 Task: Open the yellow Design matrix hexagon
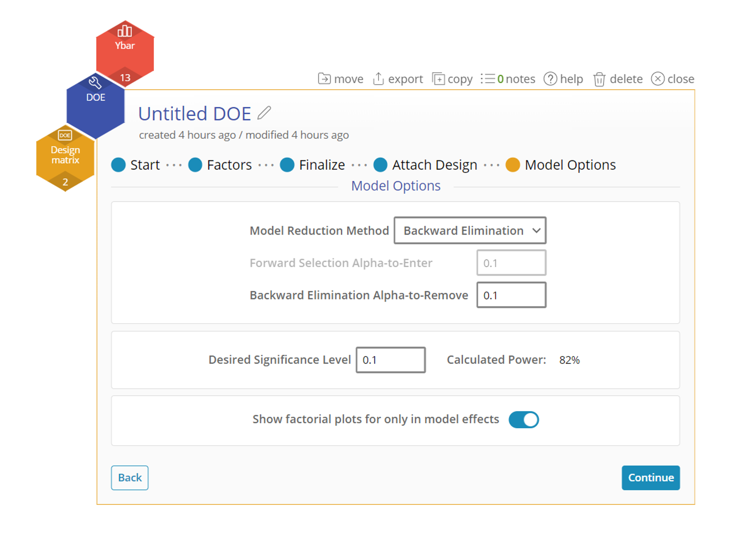pyautogui.click(x=65, y=158)
